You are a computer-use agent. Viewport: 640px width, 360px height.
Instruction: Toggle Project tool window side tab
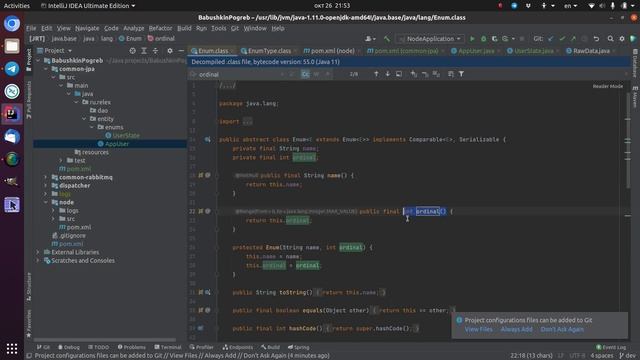point(29,60)
